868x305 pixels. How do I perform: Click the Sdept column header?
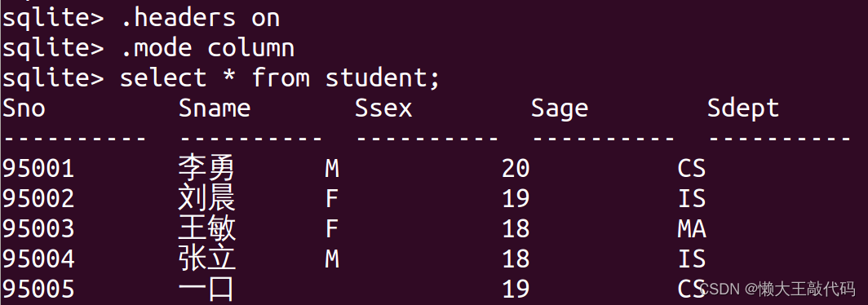(x=743, y=109)
